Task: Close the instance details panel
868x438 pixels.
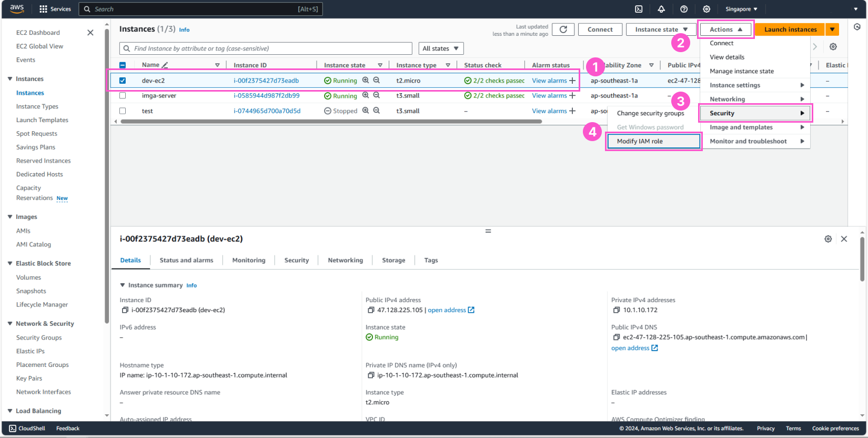Action: [844, 239]
